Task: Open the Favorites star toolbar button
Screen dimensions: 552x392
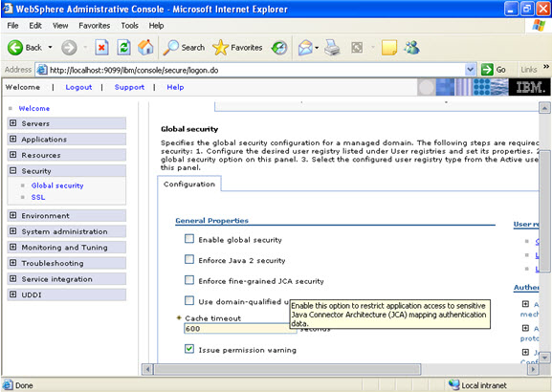Action: tap(237, 48)
